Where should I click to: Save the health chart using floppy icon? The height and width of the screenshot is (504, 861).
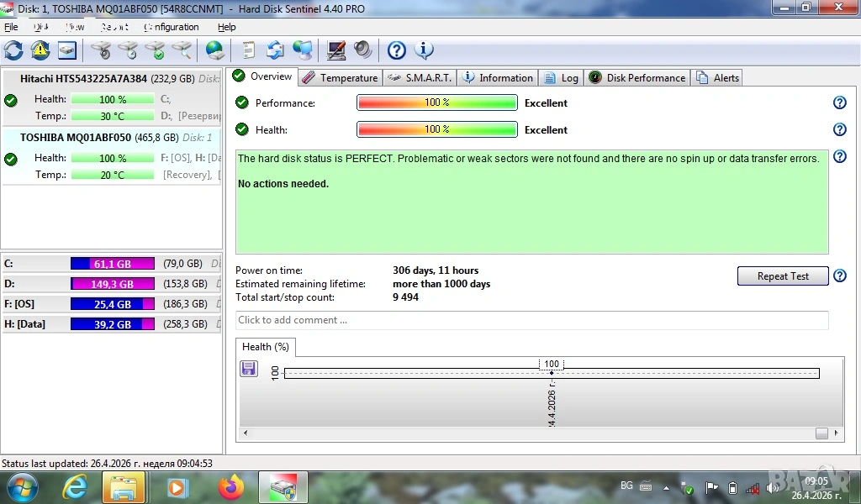(249, 369)
